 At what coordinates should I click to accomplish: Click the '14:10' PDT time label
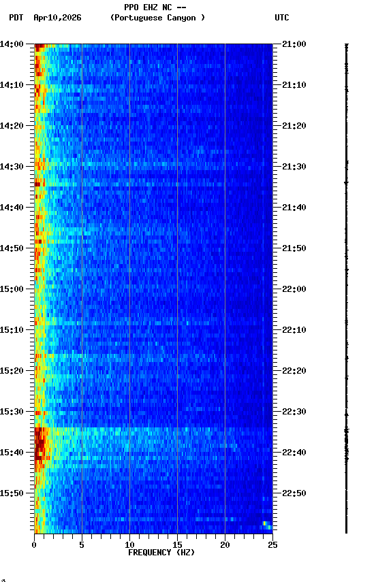12,85
